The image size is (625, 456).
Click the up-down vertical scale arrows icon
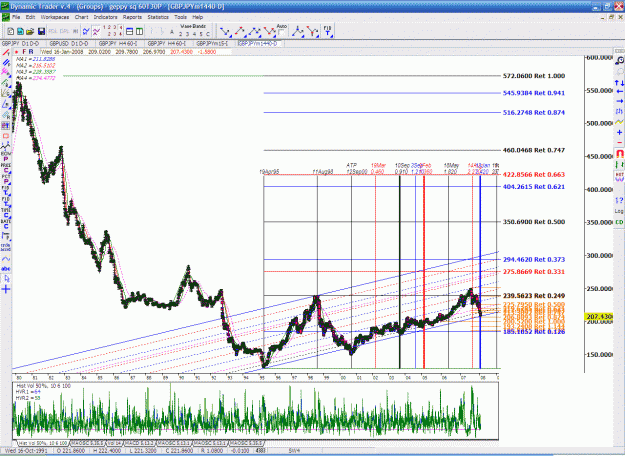point(619,83)
